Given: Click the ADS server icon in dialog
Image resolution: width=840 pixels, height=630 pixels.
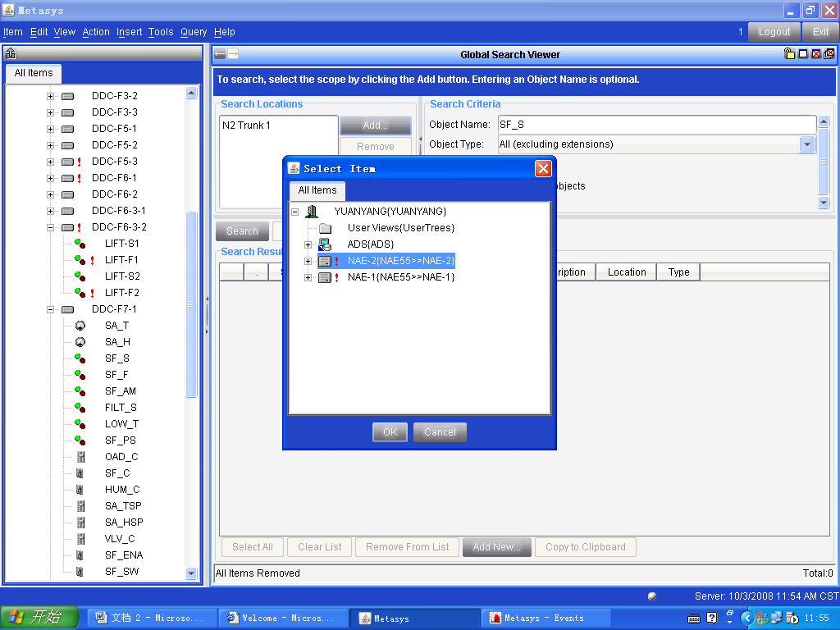Looking at the screenshot, I should pyautogui.click(x=325, y=244).
